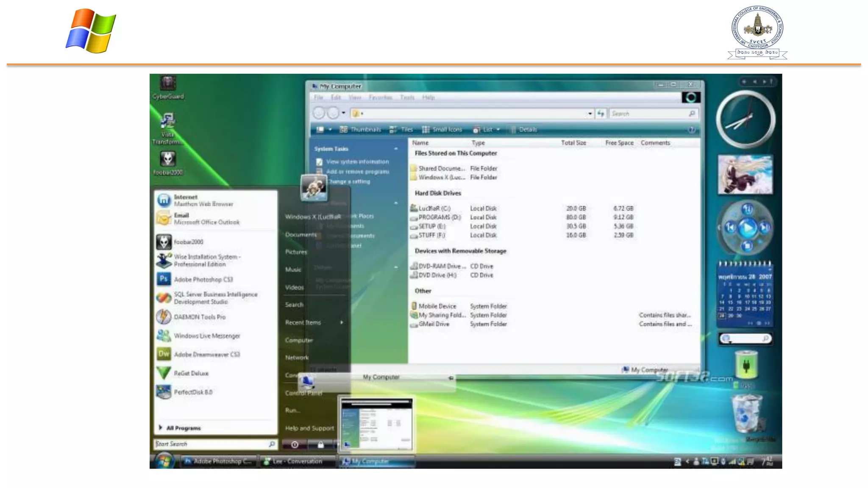Click the Start orb button
The image size is (868, 488).
[164, 460]
